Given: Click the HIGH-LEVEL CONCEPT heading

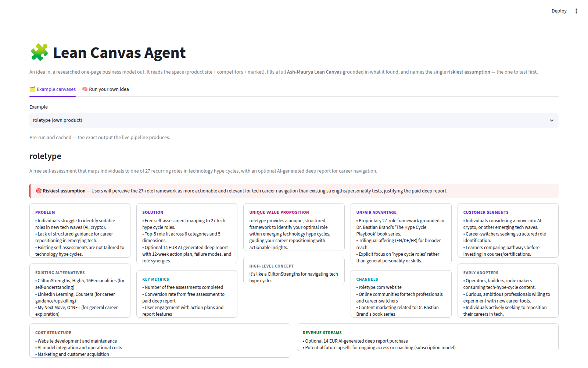Looking at the screenshot, I should (x=272, y=266).
